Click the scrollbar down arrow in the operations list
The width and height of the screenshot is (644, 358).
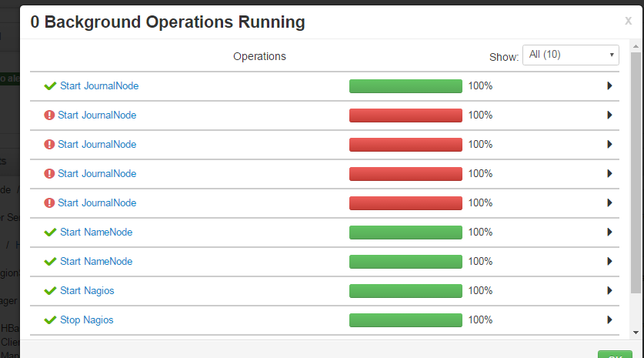(x=636, y=333)
